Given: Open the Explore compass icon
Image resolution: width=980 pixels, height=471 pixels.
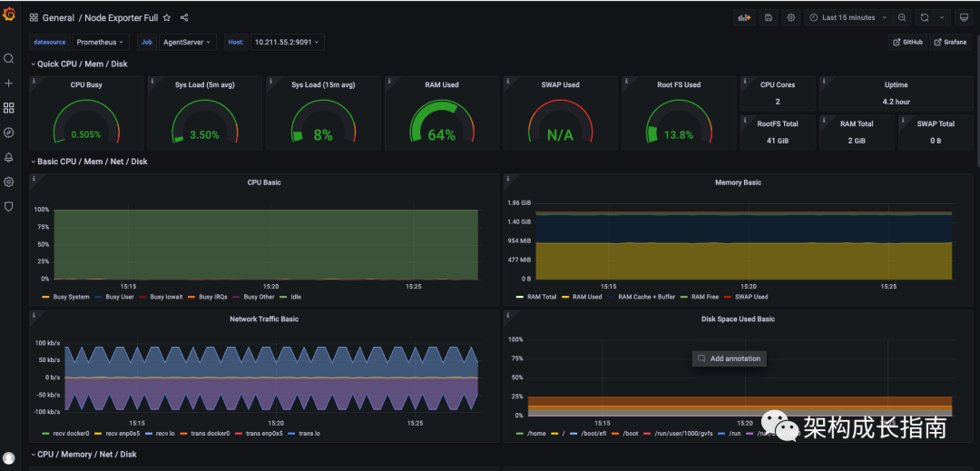Looking at the screenshot, I should 9,132.
